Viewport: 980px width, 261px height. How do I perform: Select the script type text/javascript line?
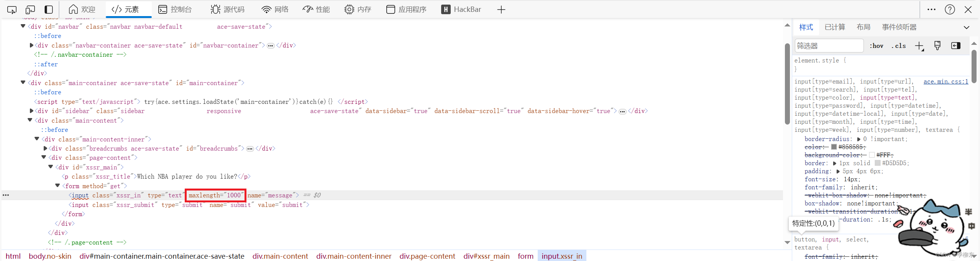coord(201,102)
